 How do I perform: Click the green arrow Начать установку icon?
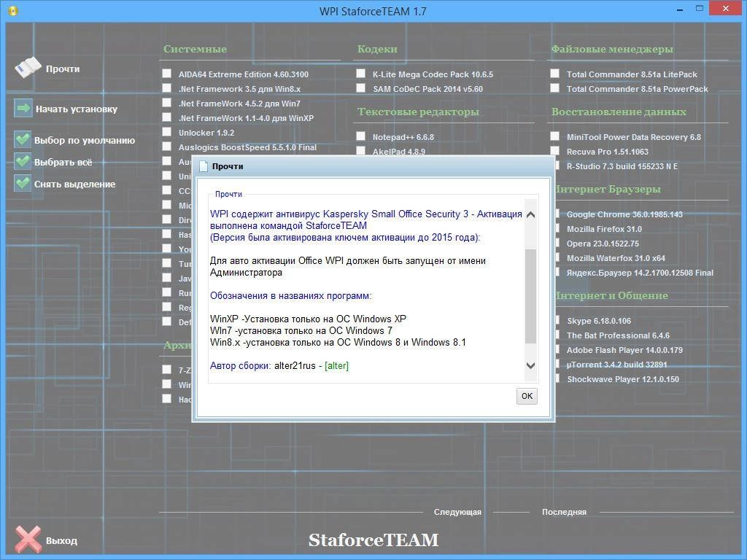pyautogui.click(x=23, y=109)
